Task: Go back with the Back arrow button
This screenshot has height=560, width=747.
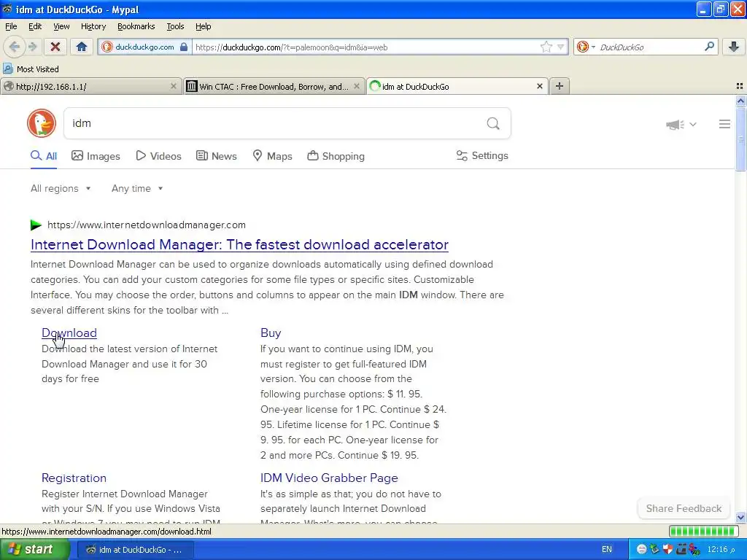Action: coord(15,47)
